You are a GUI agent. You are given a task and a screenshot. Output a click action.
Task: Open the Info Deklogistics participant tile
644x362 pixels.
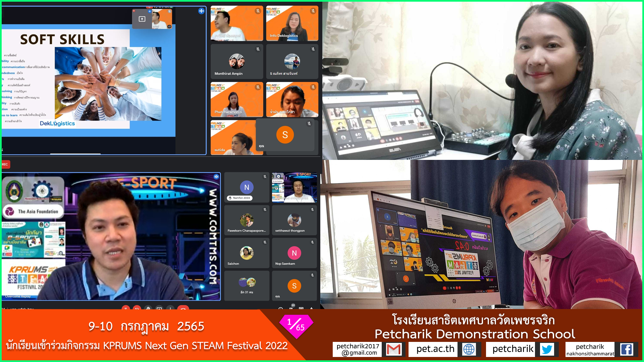292,23
